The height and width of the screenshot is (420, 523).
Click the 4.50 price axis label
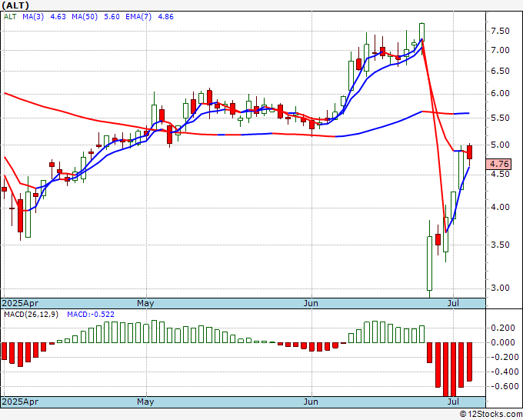pos(500,174)
